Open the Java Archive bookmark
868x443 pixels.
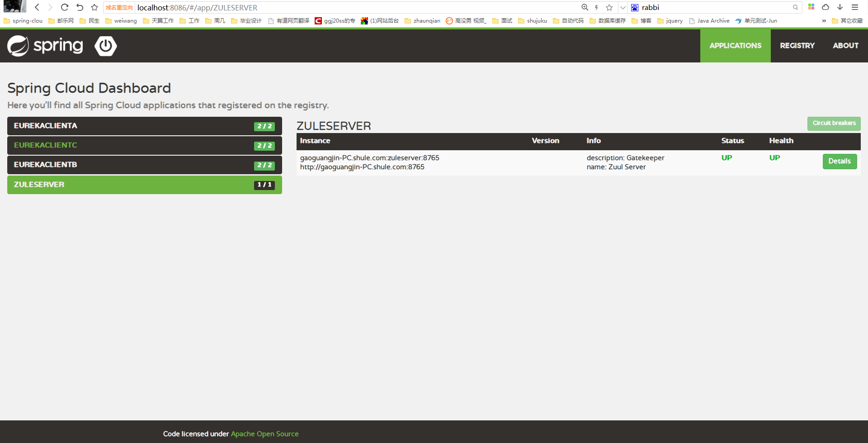[709, 21]
